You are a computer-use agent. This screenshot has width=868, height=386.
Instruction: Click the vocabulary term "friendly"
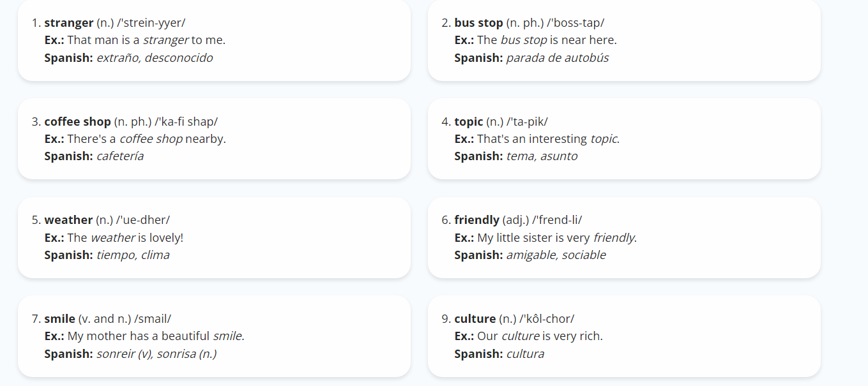point(476,220)
